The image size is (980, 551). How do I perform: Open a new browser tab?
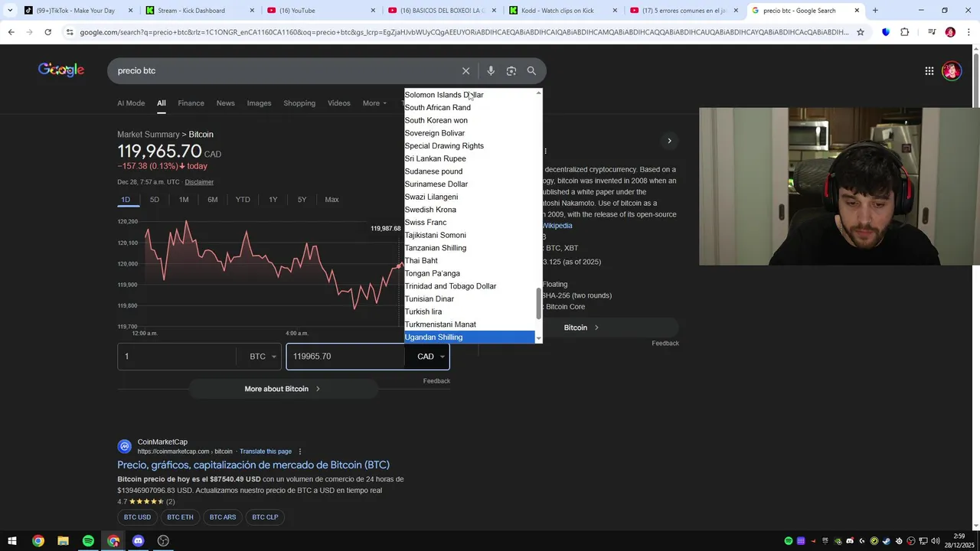point(875,11)
